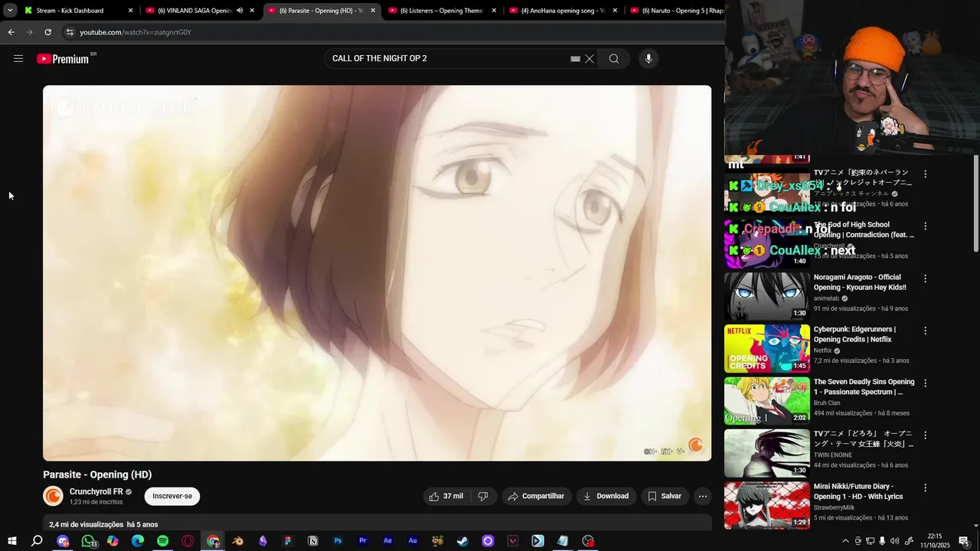Click the Netflix channel name under Cyberpunk
The height and width of the screenshot is (551, 980).
[x=822, y=350]
